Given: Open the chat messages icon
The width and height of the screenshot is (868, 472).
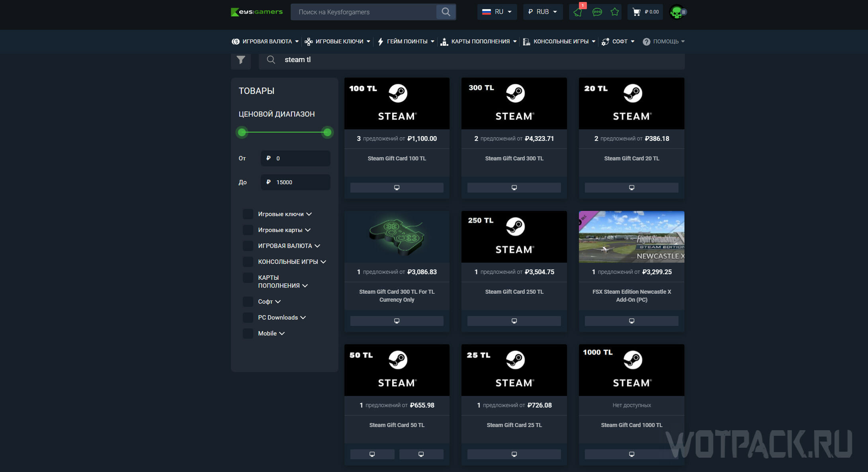Looking at the screenshot, I should (x=597, y=12).
